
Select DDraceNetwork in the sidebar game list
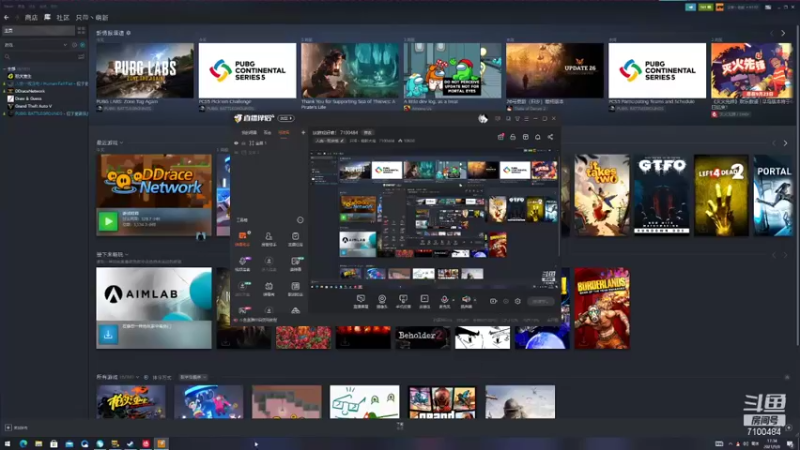coord(30,91)
